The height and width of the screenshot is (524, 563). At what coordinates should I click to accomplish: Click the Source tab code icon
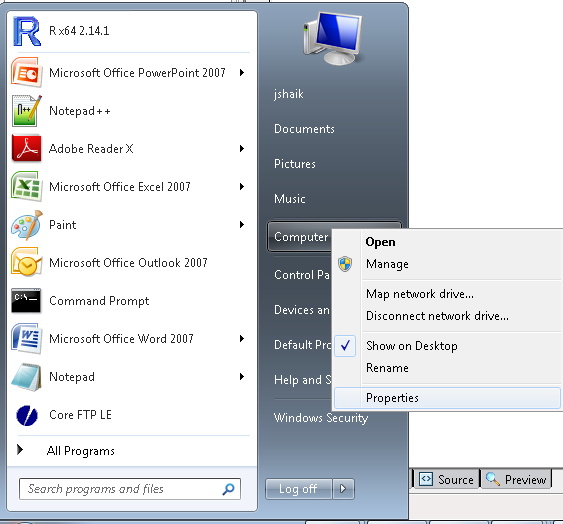(x=426, y=479)
